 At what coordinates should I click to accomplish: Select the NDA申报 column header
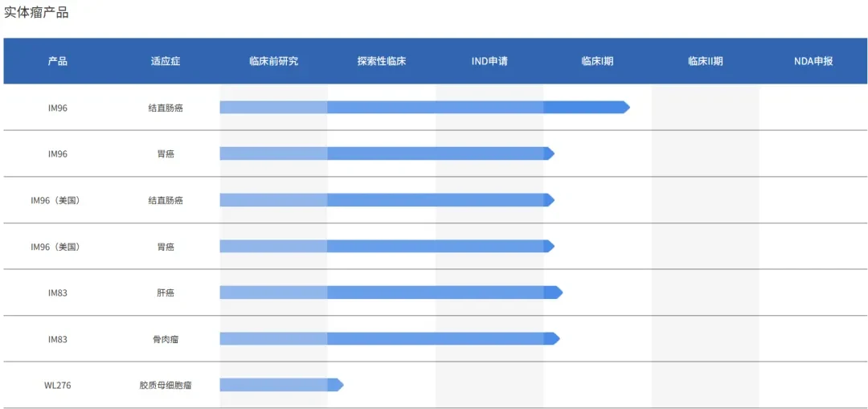coord(813,61)
